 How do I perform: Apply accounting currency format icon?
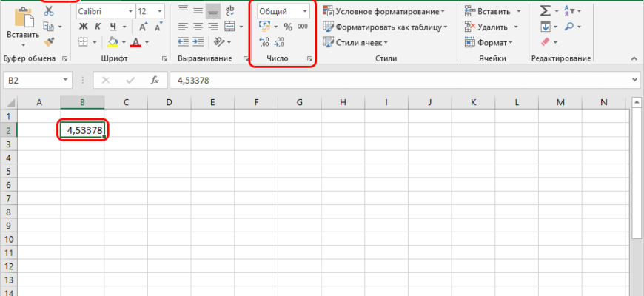[265, 27]
